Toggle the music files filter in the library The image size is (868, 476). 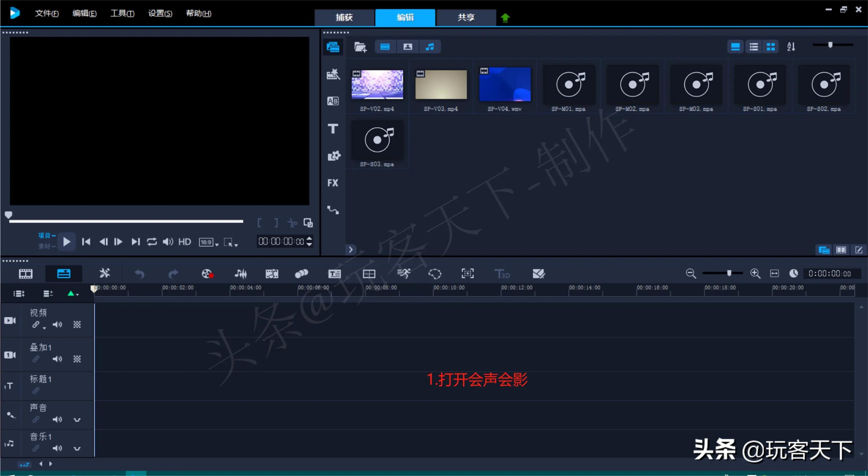pyautogui.click(x=430, y=47)
